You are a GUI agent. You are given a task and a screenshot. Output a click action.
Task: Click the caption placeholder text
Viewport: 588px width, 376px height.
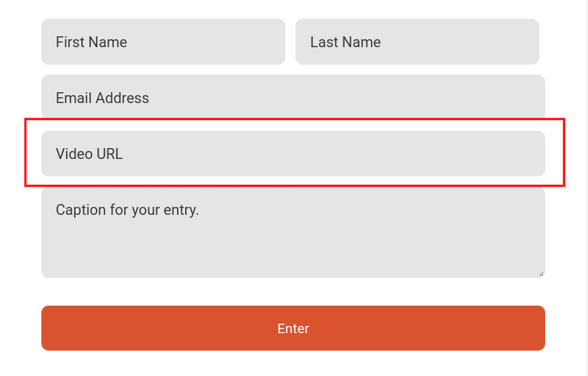coord(127,211)
